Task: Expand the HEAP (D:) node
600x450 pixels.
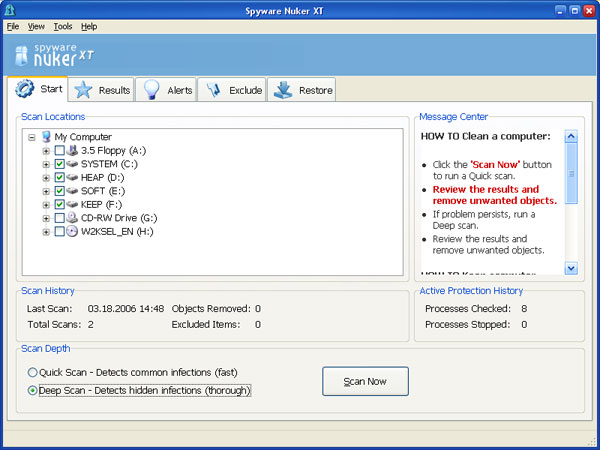Action: click(46, 178)
